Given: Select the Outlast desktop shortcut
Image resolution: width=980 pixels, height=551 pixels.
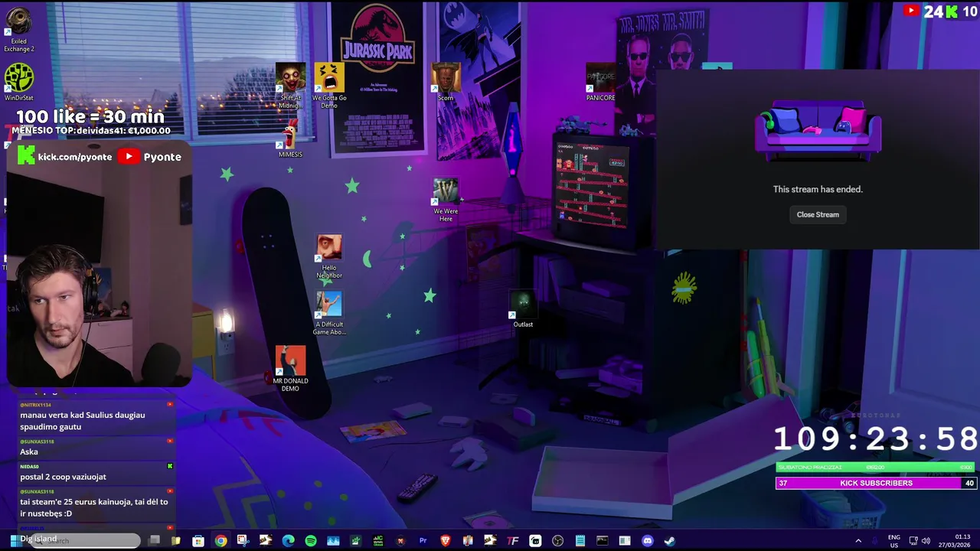Looking at the screenshot, I should pos(523,309).
